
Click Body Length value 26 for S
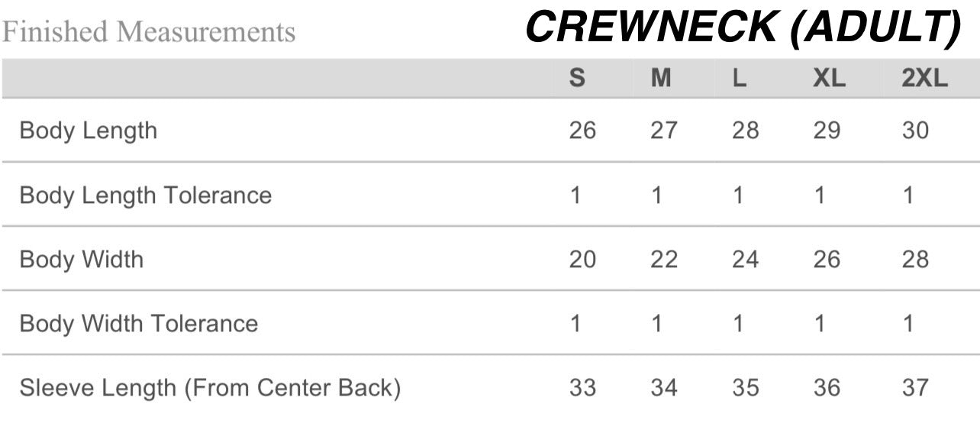click(582, 131)
